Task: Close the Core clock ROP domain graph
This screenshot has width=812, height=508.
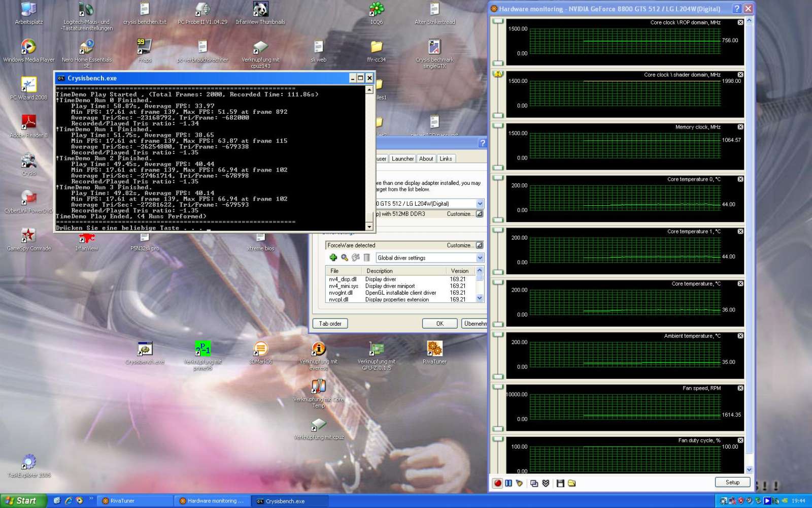Action: click(x=740, y=22)
